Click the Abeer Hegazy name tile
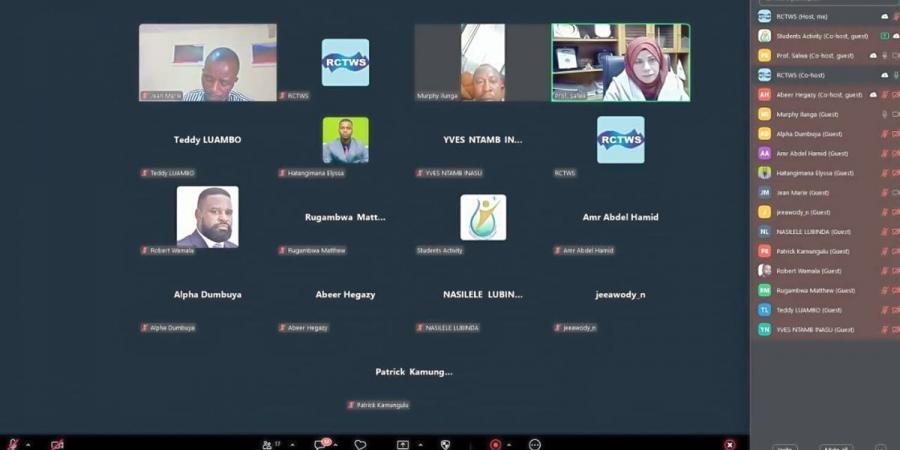The width and height of the screenshot is (900, 450). point(346,294)
